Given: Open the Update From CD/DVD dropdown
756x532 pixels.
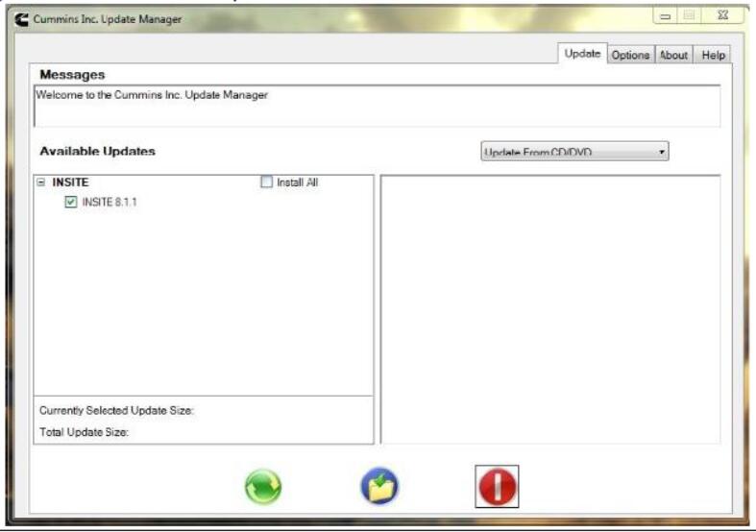Looking at the screenshot, I should click(574, 152).
